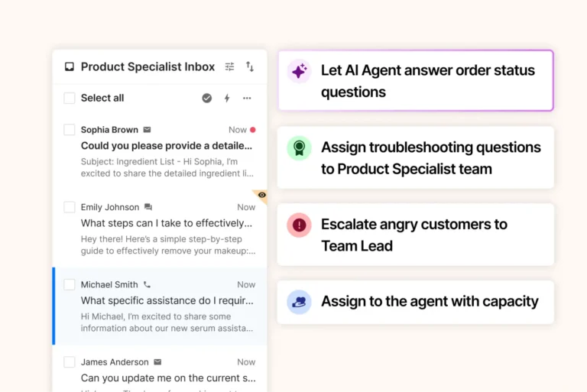The height and width of the screenshot is (392, 587).
Task: Select the Assign to the agent with capacity card
Action: 416,302
